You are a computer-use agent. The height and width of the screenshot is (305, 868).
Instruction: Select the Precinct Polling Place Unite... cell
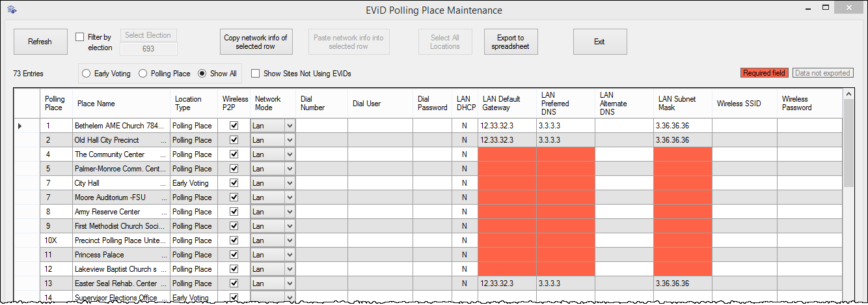coord(121,240)
